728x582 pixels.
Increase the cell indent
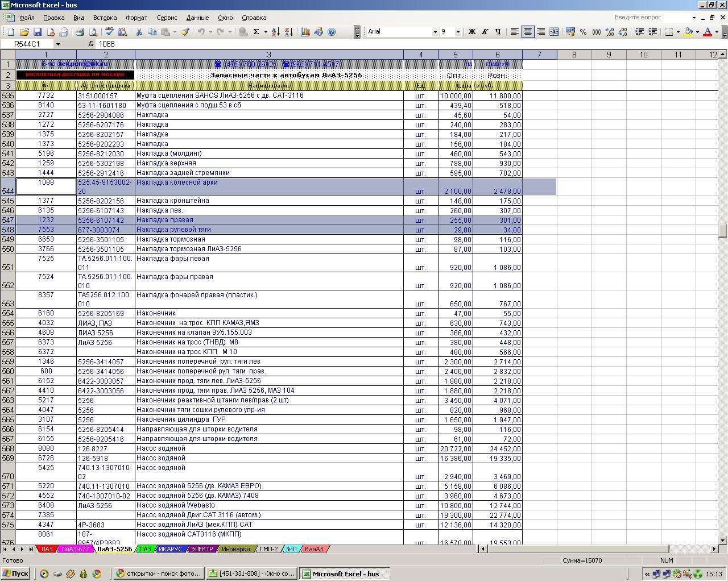tap(652, 32)
